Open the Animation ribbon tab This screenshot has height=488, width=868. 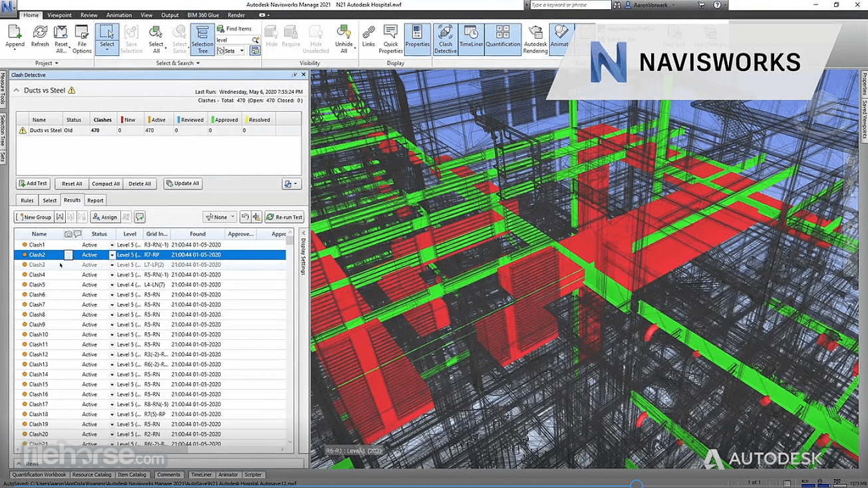click(119, 15)
